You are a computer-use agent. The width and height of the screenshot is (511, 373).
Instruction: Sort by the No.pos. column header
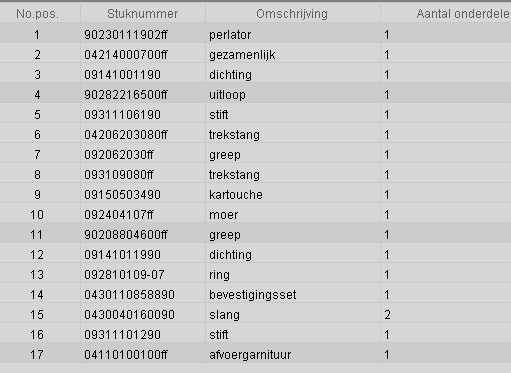(37, 14)
